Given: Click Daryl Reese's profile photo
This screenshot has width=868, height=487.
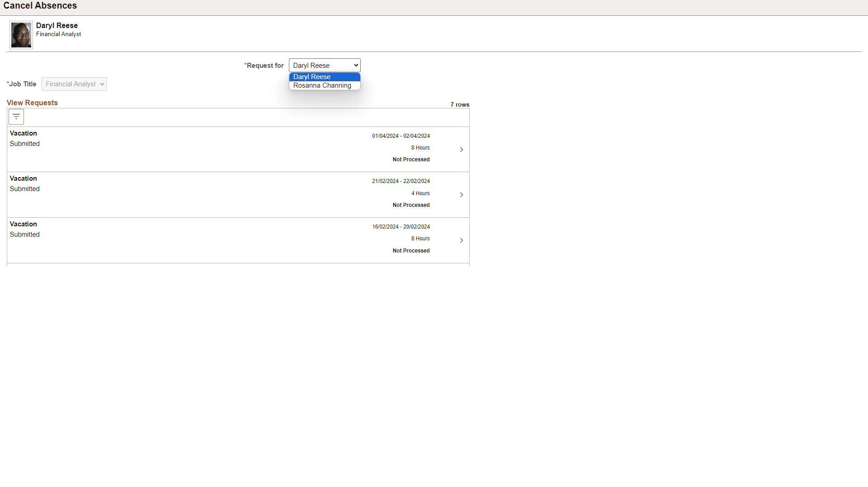Looking at the screenshot, I should pos(21,34).
